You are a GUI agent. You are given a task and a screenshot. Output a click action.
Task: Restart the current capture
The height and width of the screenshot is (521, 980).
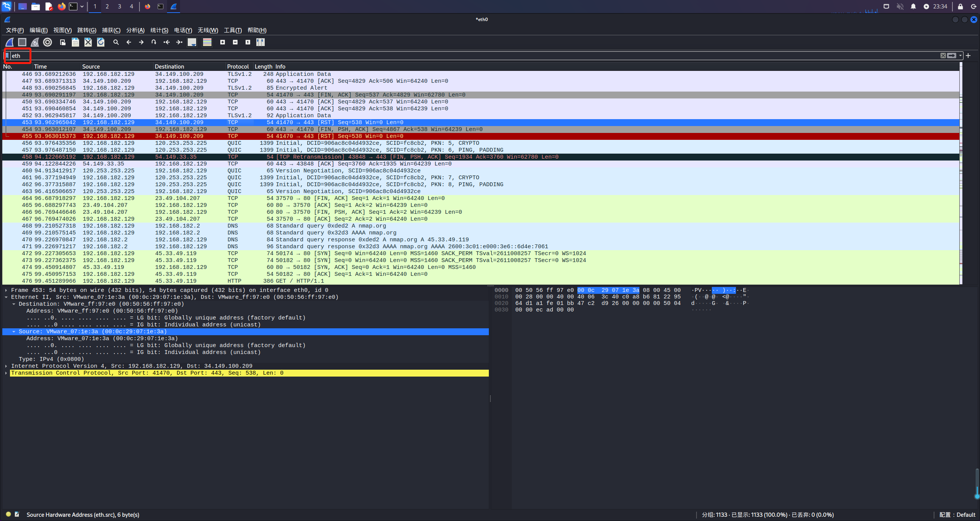(x=35, y=42)
